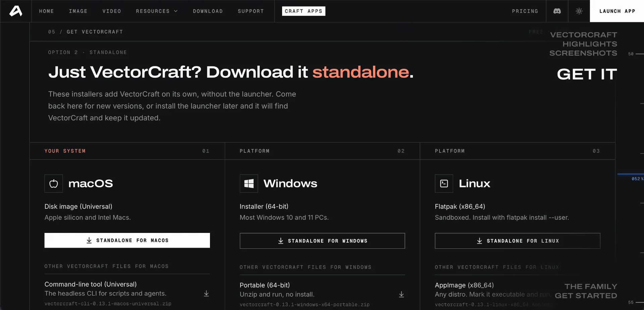Click the 'Flatpak (x86_64)' text
The height and width of the screenshot is (310, 644).
click(x=460, y=206)
